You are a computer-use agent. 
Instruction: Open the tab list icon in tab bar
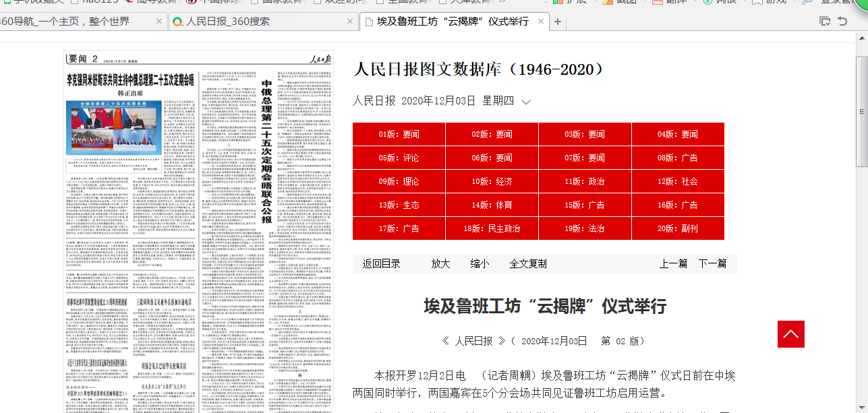pos(824,22)
